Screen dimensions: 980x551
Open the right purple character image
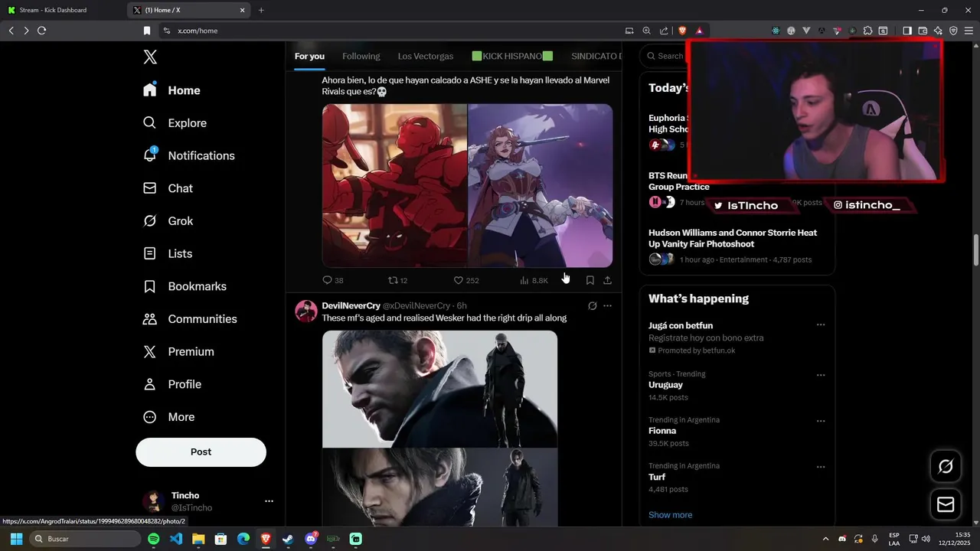click(541, 185)
